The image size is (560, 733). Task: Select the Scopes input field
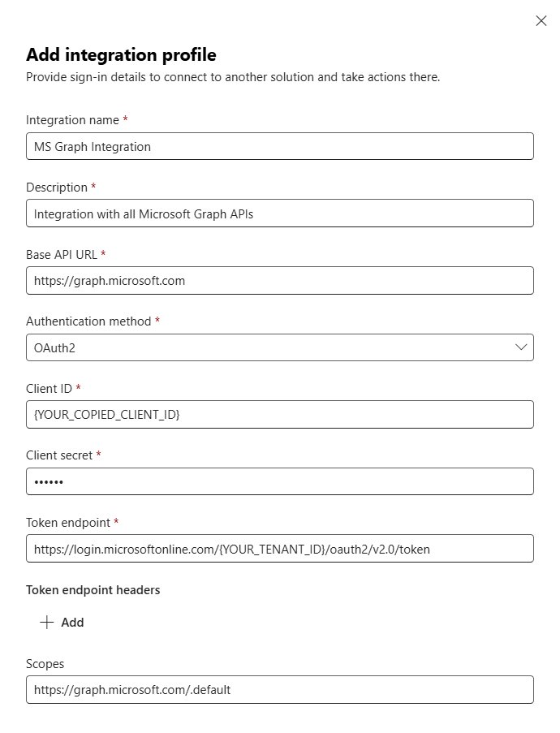click(x=280, y=689)
